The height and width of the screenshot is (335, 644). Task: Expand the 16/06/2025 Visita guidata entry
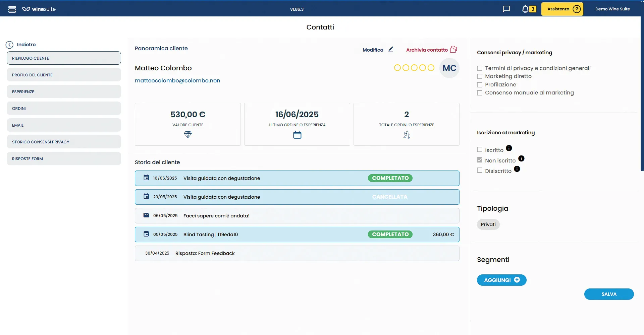click(x=297, y=178)
